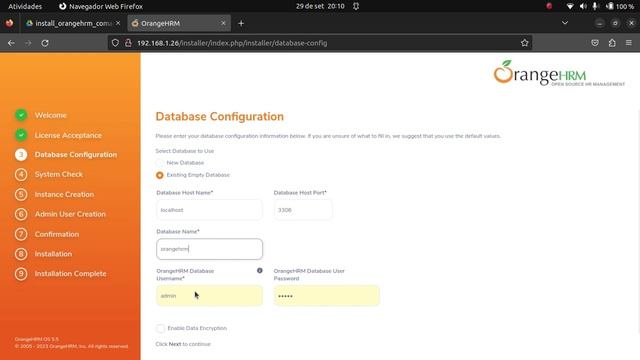Click the step 6 number circle
Image resolution: width=640 pixels, height=360 pixels.
point(21,214)
